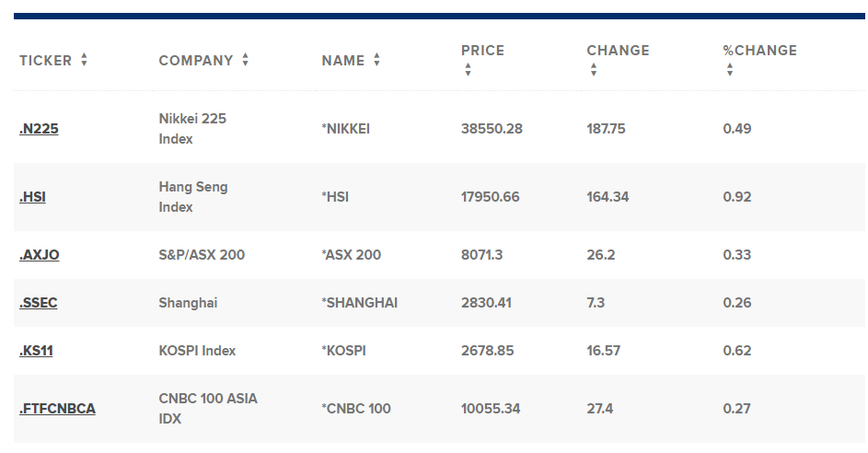868x453 pixels.
Task: Open the .N225 ticker link
Action: (x=39, y=129)
